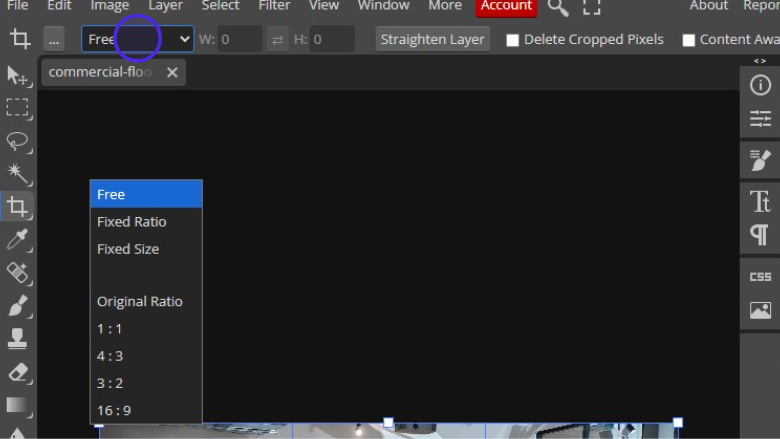Enable Delete Cropped Pixels checkbox
This screenshot has height=439, width=780.
[513, 40]
